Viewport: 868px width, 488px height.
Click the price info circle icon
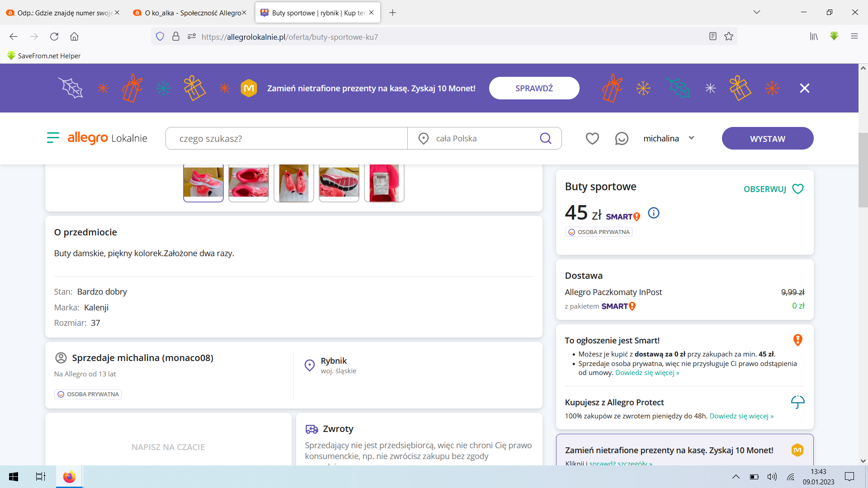pyautogui.click(x=654, y=213)
